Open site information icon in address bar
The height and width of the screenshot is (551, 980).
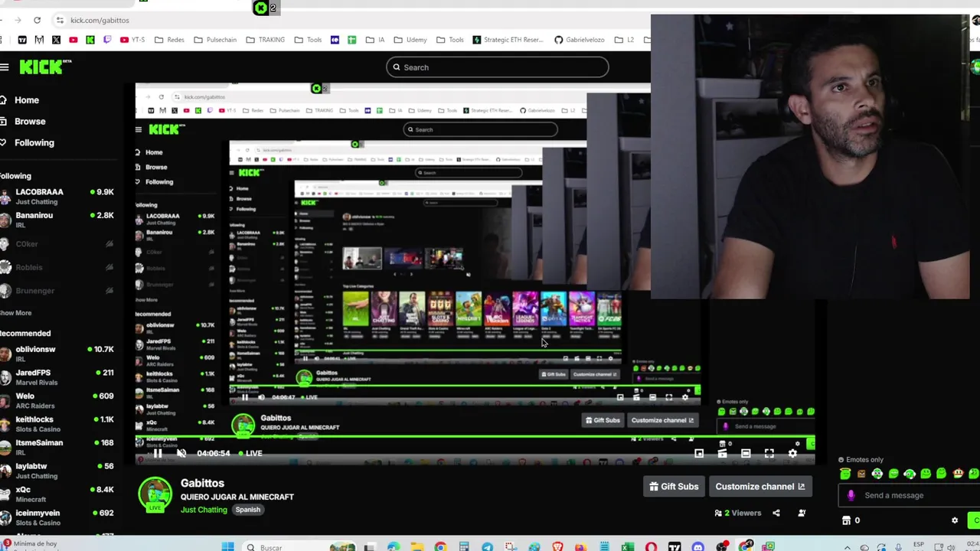(x=60, y=20)
